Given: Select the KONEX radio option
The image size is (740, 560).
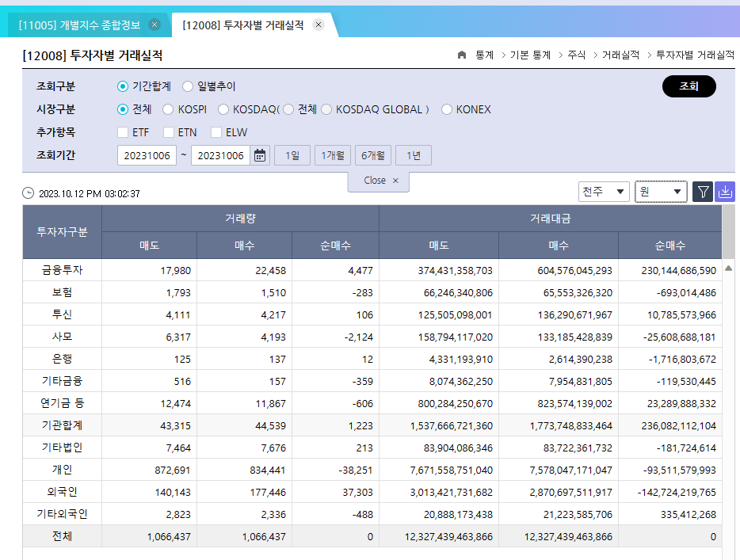Looking at the screenshot, I should point(446,109).
